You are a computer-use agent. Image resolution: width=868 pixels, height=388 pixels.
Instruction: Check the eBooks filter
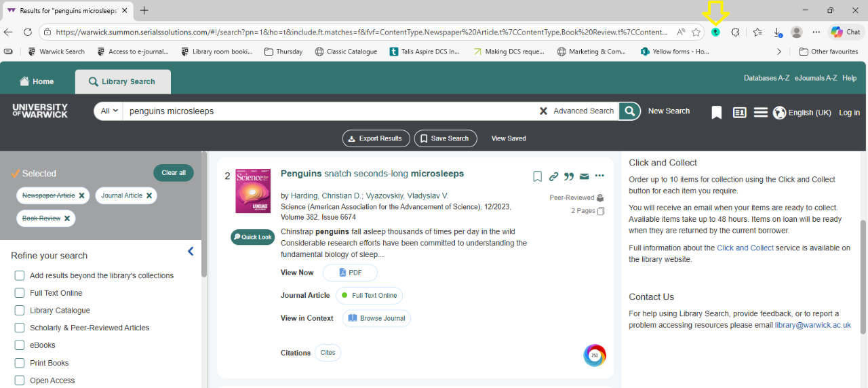20,345
